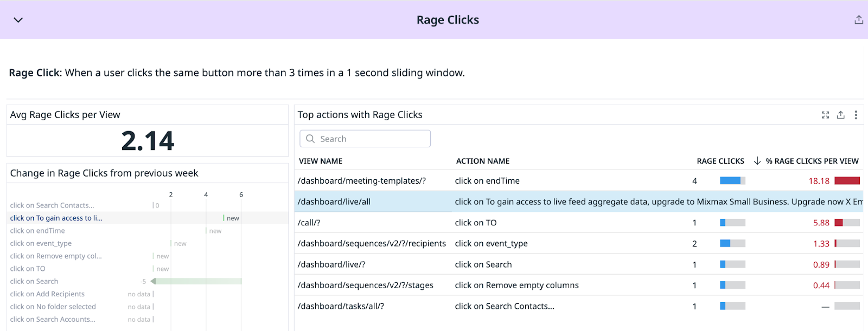Image resolution: width=868 pixels, height=331 pixels.
Task: Open the three-dot menu on Top actions widget
Action: tap(856, 115)
